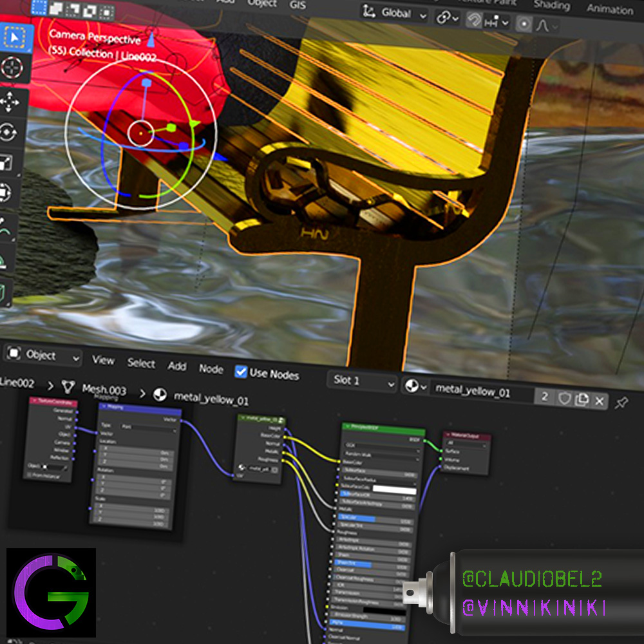Toggle fake user shield for material
This screenshot has width=644, height=644.
[x=565, y=398]
